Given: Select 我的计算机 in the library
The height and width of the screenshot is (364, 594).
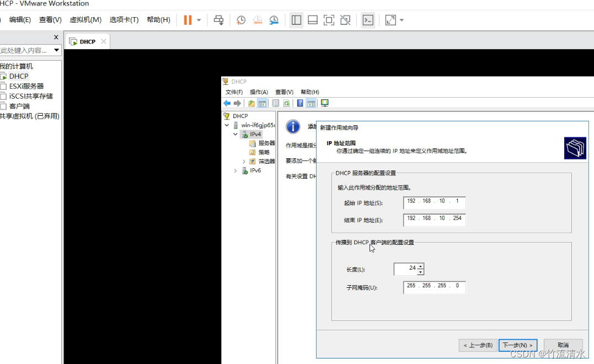Looking at the screenshot, I should (17, 66).
